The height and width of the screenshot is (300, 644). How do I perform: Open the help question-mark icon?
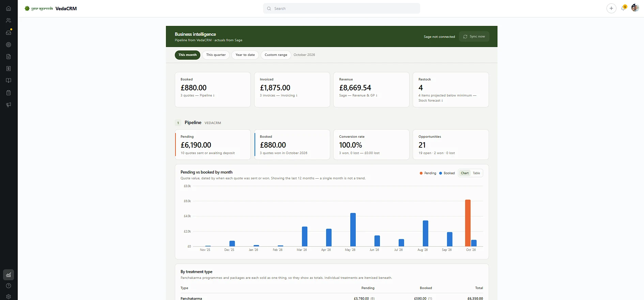pyautogui.click(x=9, y=286)
